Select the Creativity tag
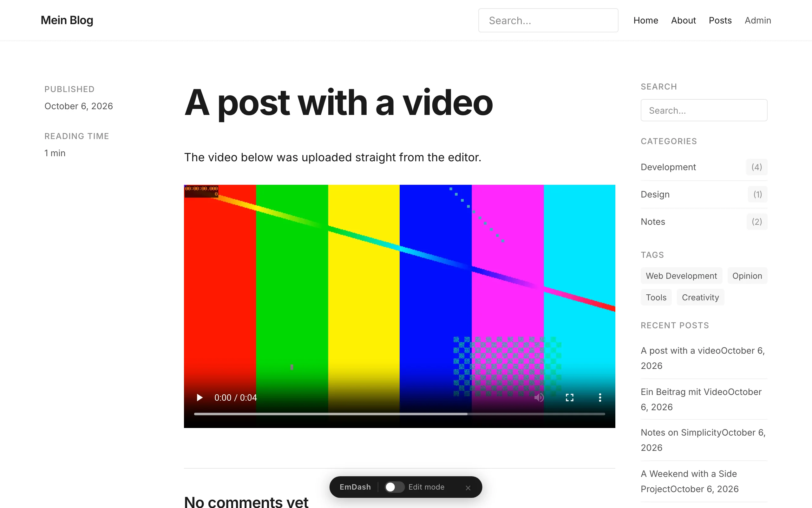The width and height of the screenshot is (812, 508). 700,297
